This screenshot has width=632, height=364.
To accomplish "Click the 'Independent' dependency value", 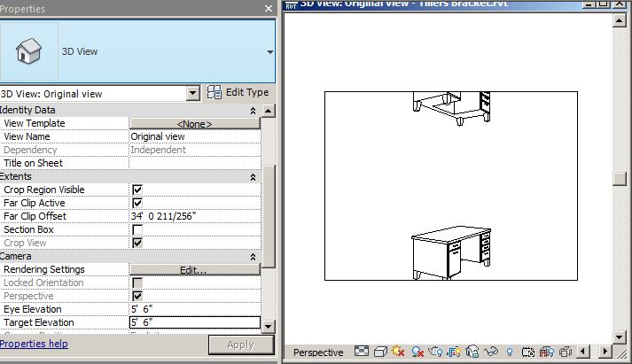I will pos(158,150).
